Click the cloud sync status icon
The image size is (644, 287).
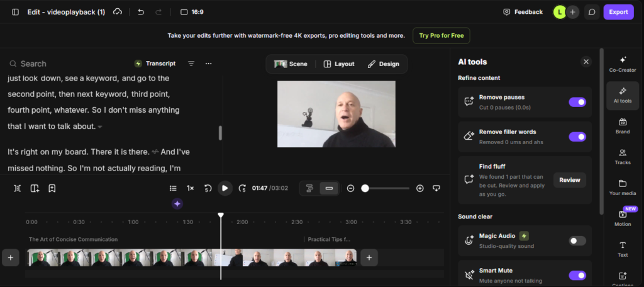click(x=118, y=12)
